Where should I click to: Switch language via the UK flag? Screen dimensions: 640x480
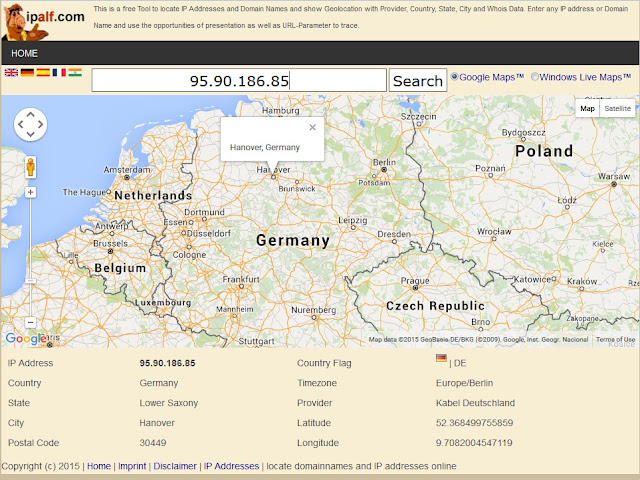tap(11, 73)
